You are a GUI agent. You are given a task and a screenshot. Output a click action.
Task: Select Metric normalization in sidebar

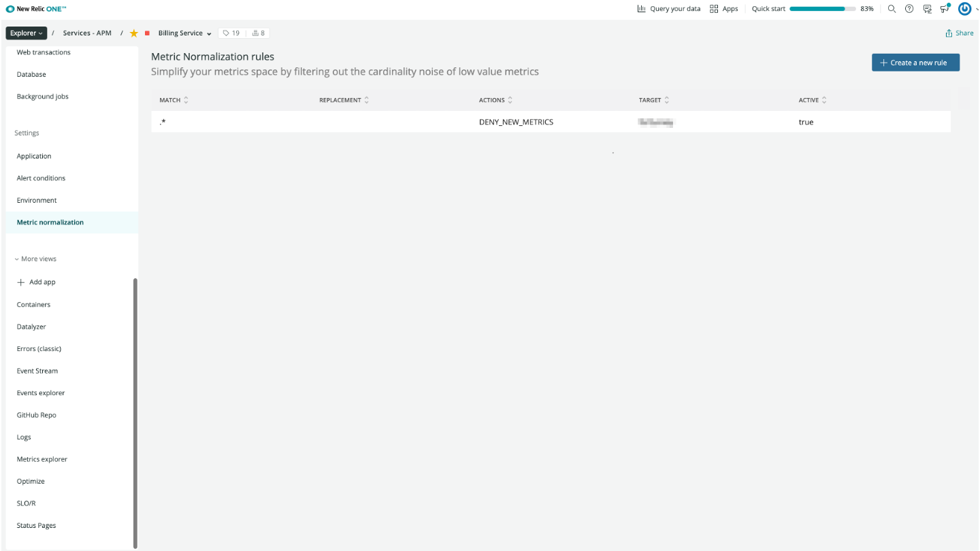pos(71,222)
